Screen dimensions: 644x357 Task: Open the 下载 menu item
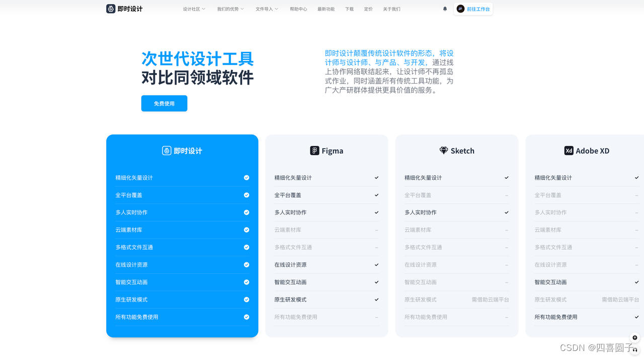click(349, 9)
